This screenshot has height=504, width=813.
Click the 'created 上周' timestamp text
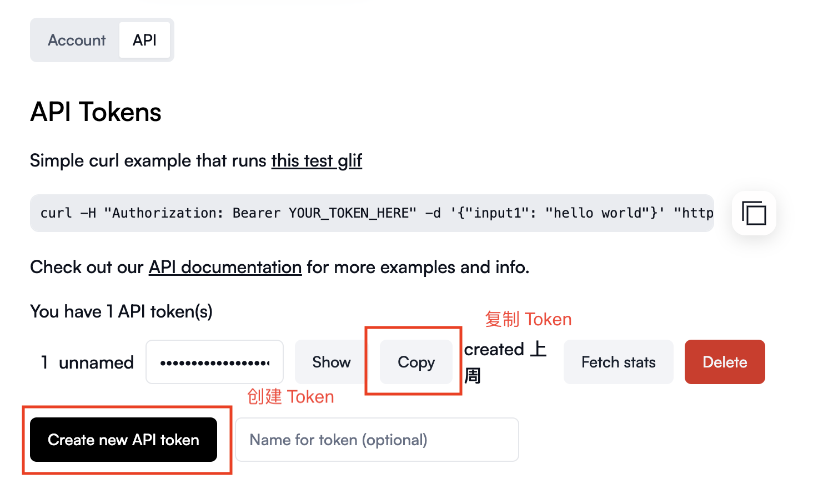(x=505, y=362)
